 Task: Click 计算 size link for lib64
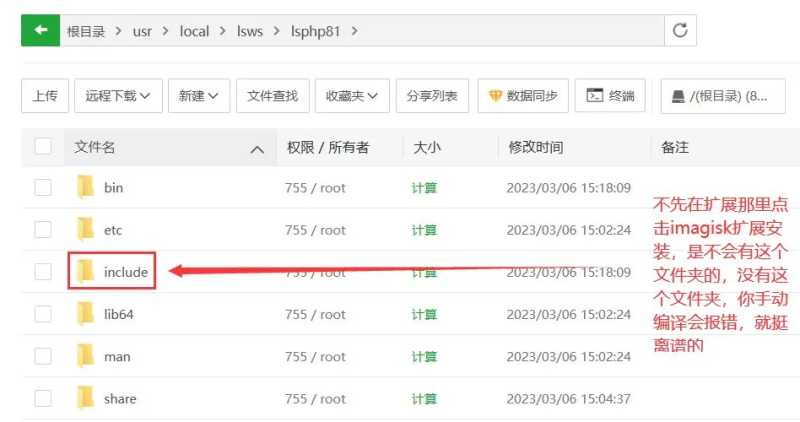click(424, 314)
